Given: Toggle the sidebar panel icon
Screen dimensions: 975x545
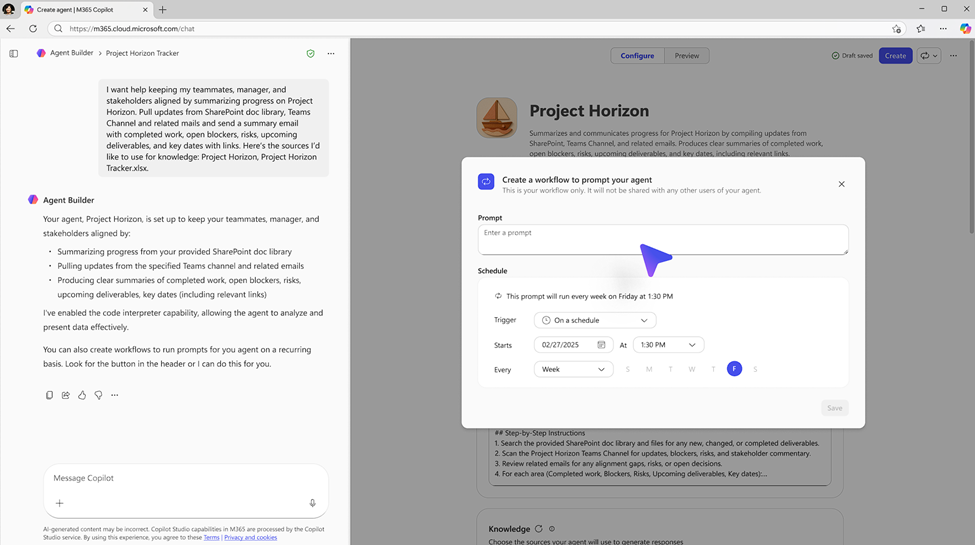Looking at the screenshot, I should point(14,54).
